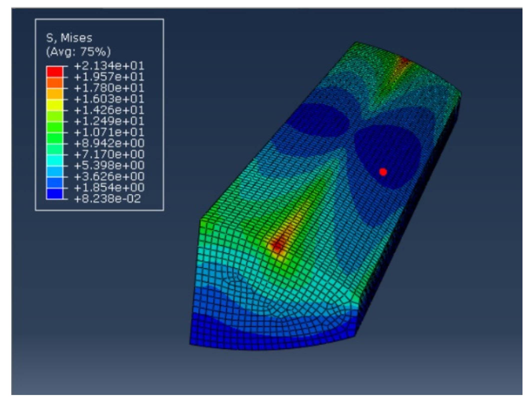Click the +8.942e+00 legend value
The width and height of the screenshot is (532, 402).
coord(109,143)
